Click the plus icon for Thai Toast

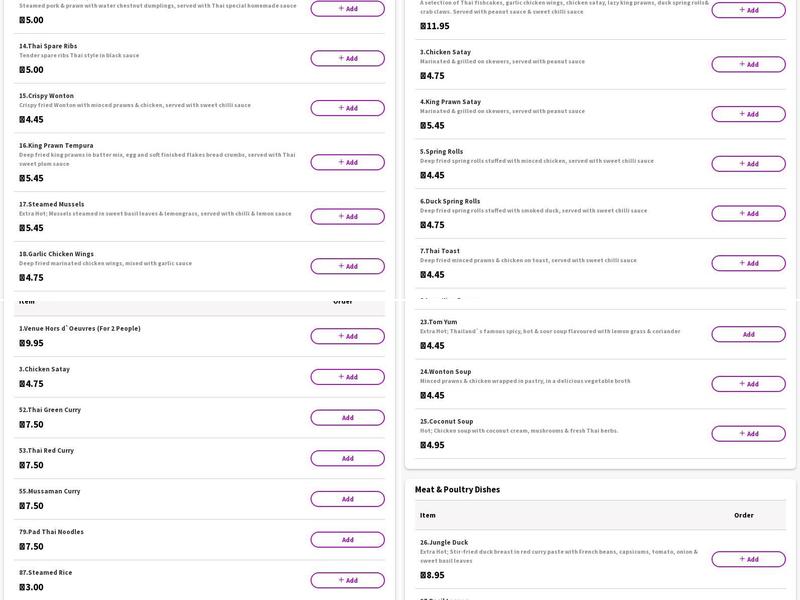(742, 263)
